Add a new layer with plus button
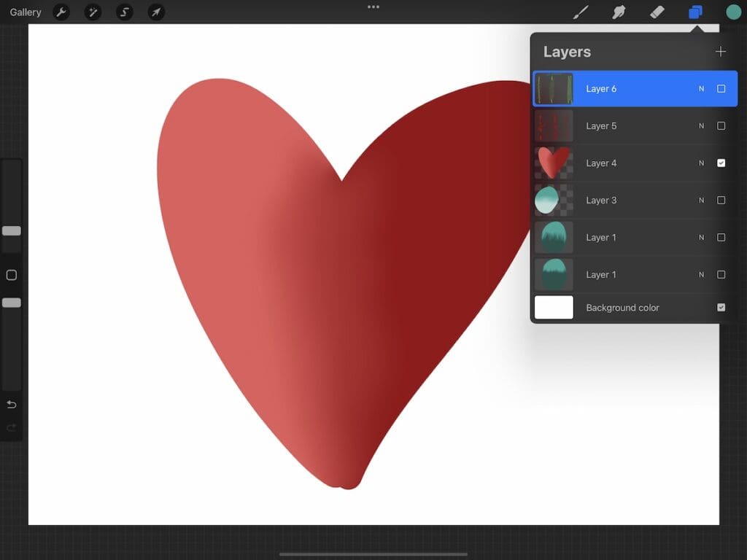Image resolution: width=747 pixels, height=560 pixels. click(721, 51)
